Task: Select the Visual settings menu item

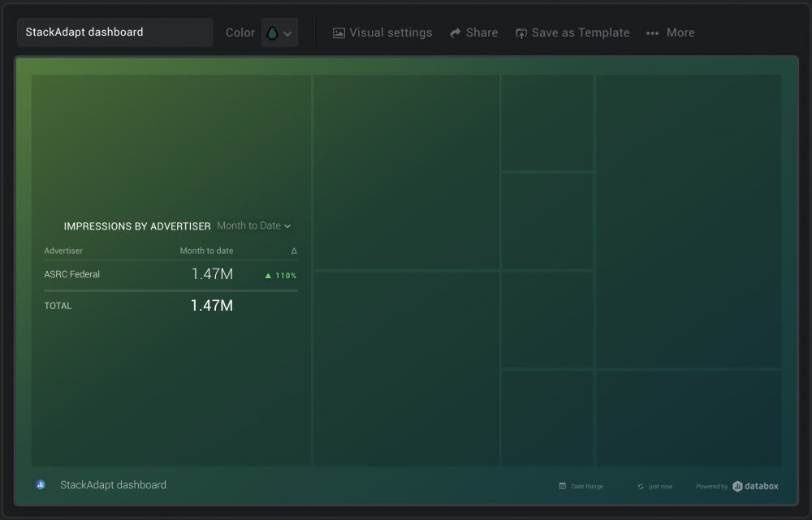Action: point(382,32)
